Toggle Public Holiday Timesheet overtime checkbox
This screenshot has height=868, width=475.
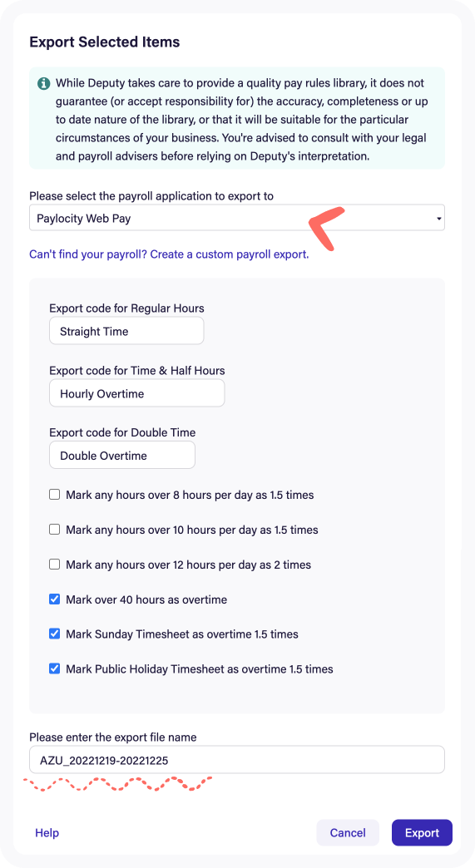coord(54,668)
